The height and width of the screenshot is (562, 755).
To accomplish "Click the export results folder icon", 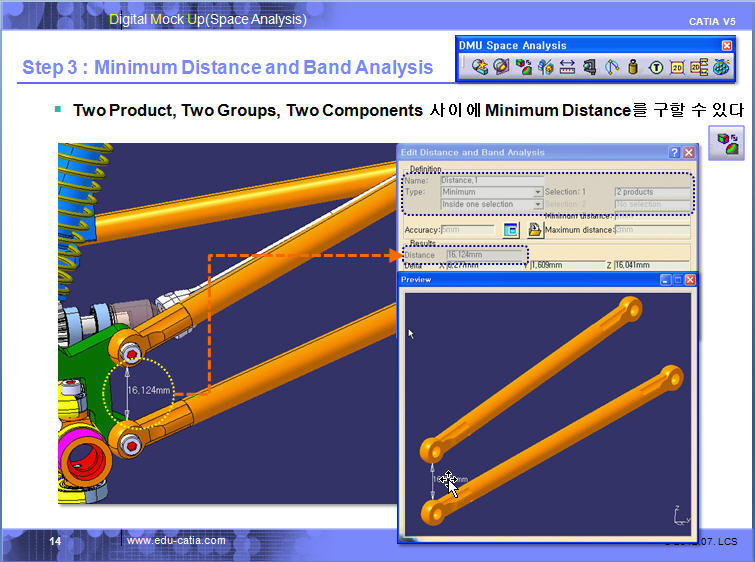I will 535,229.
